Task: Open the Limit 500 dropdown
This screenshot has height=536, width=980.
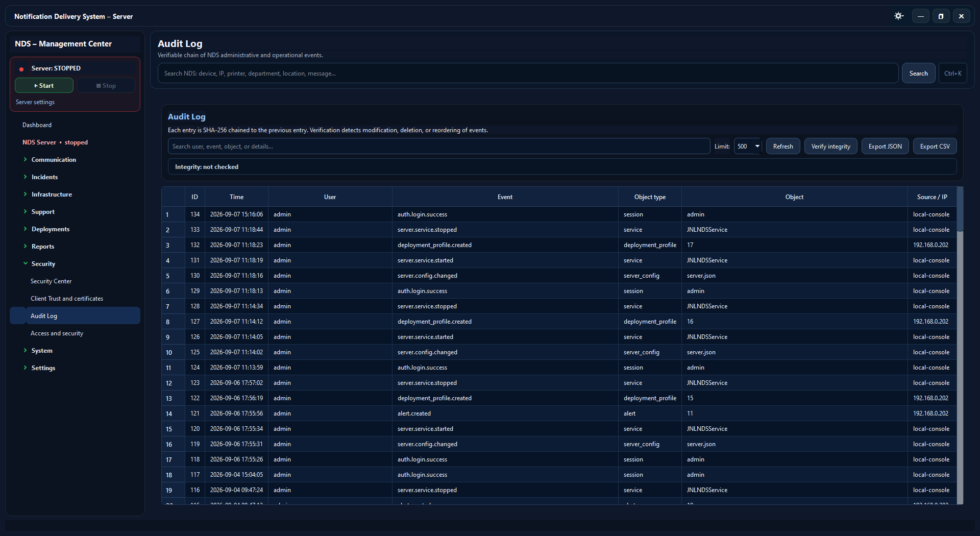Action: click(x=748, y=147)
